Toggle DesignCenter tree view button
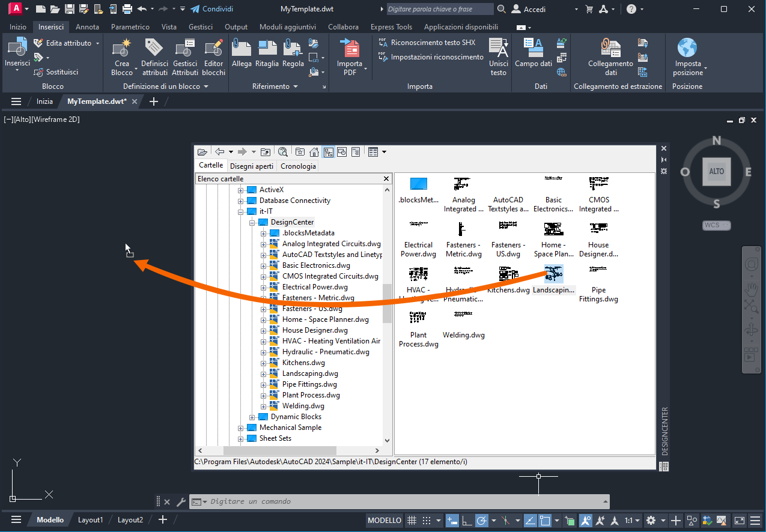The width and height of the screenshot is (766, 532). pyautogui.click(x=329, y=152)
